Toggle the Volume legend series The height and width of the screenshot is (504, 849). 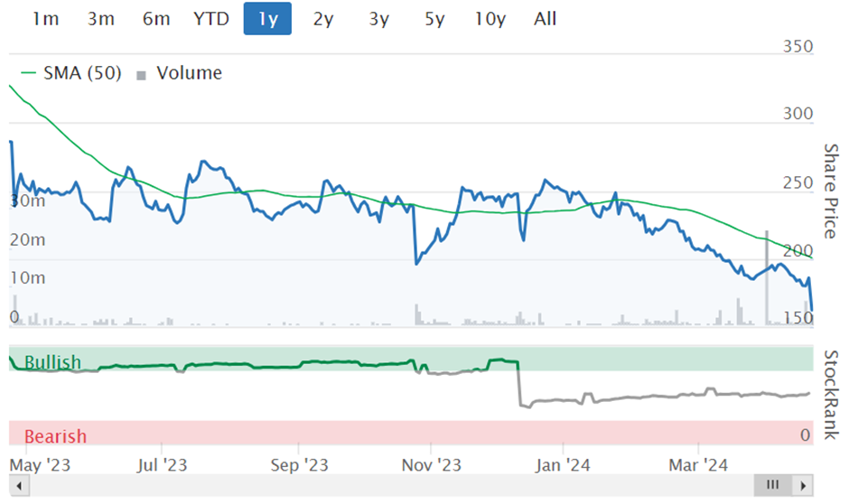pyautogui.click(x=179, y=73)
